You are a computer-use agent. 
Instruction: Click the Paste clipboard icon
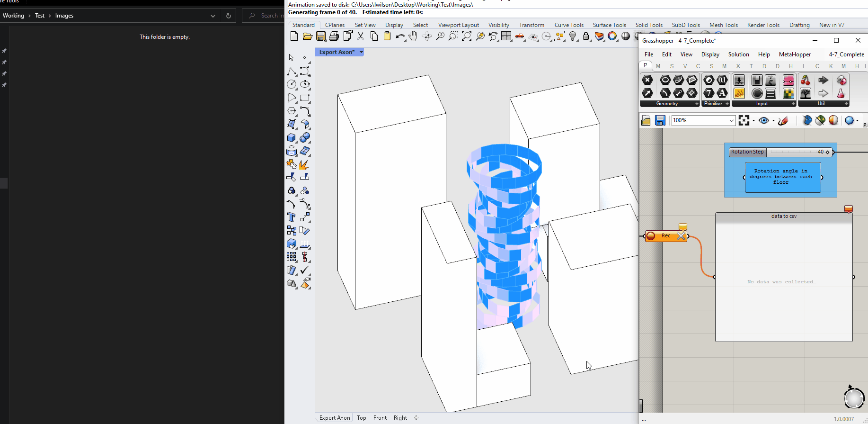coord(387,36)
